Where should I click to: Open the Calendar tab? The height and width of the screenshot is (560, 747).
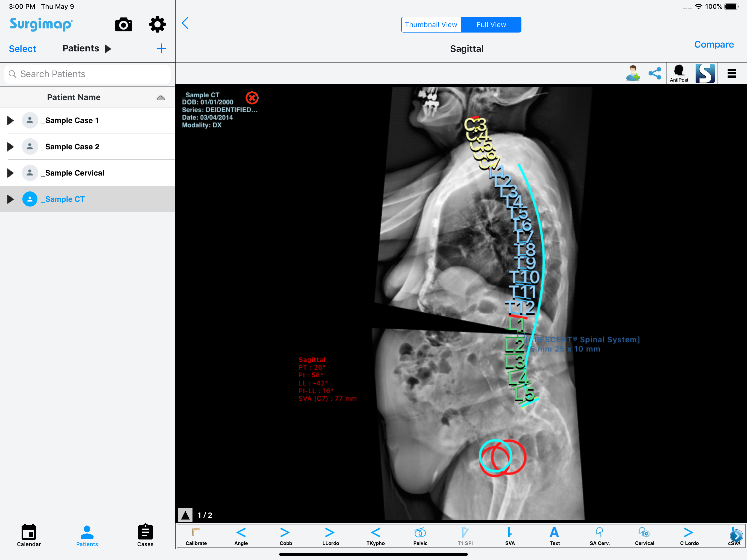[x=29, y=536]
